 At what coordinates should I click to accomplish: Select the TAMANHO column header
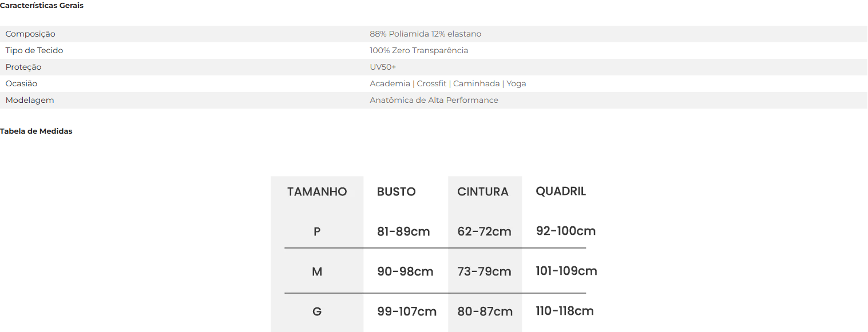[317, 192]
